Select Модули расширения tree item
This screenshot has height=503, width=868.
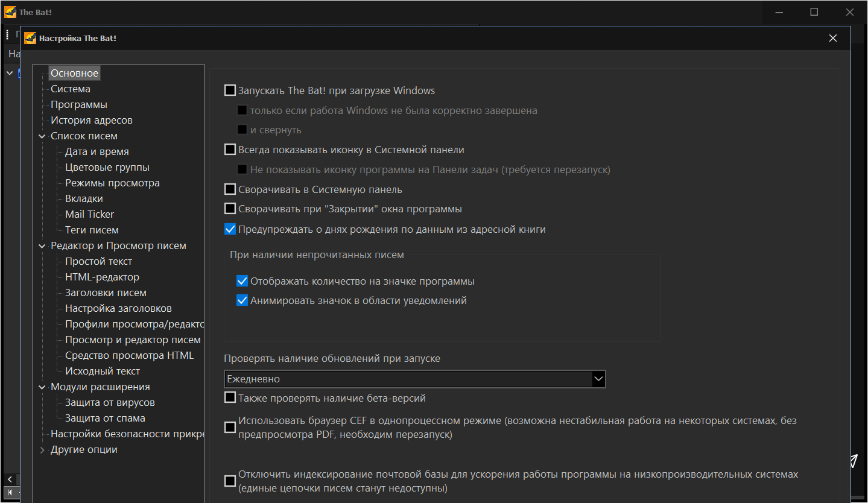[100, 387]
